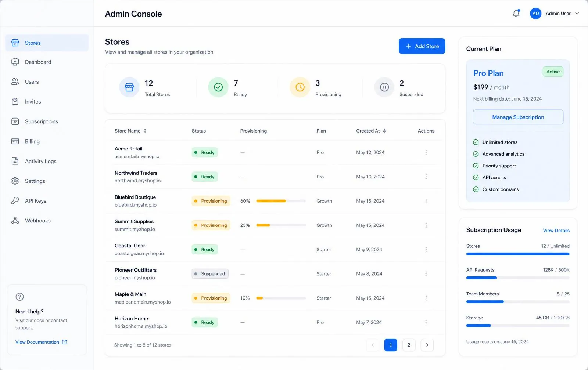The height and width of the screenshot is (370, 588).
Task: Click the Priority support check icon
Action: click(x=476, y=166)
